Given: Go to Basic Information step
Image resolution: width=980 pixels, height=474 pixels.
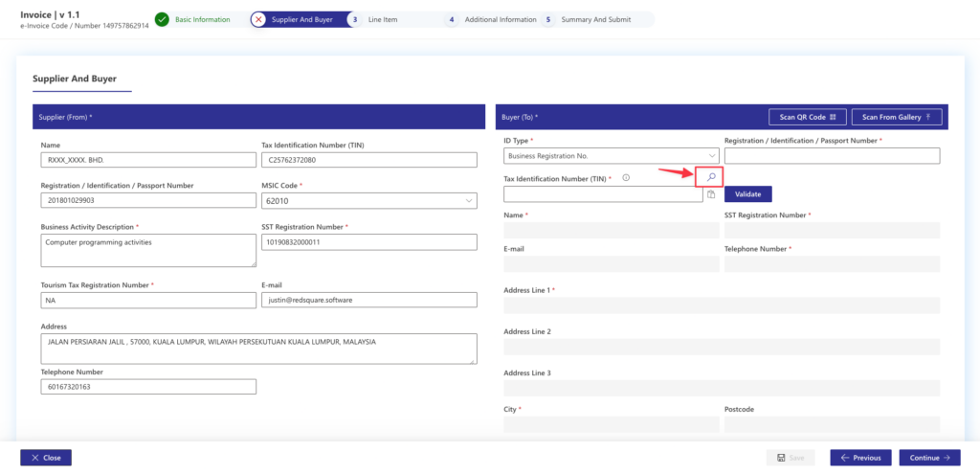Looking at the screenshot, I should tap(203, 19).
